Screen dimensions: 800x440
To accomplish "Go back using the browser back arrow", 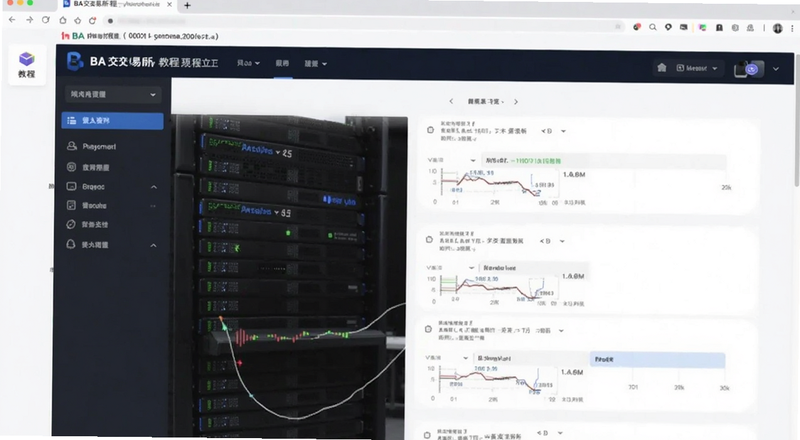I will [12, 20].
